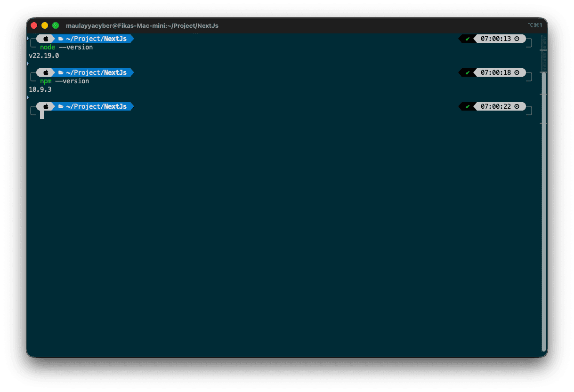Click the timestamp 07:00:13 capsule

coord(497,39)
